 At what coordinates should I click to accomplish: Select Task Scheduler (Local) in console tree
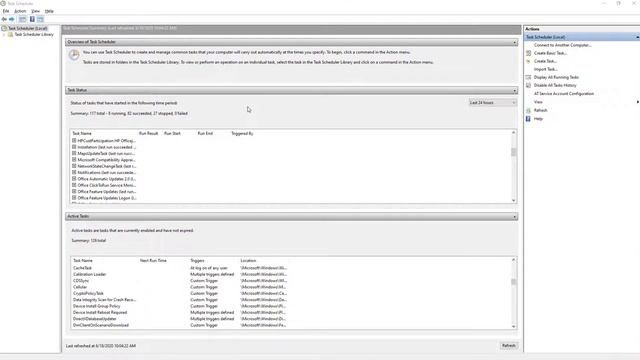(28, 29)
